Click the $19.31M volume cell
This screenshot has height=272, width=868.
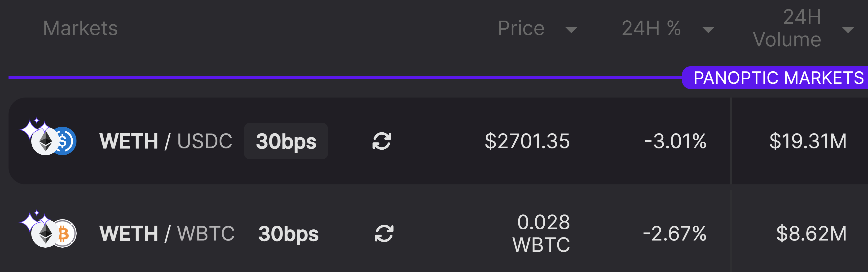point(808,141)
